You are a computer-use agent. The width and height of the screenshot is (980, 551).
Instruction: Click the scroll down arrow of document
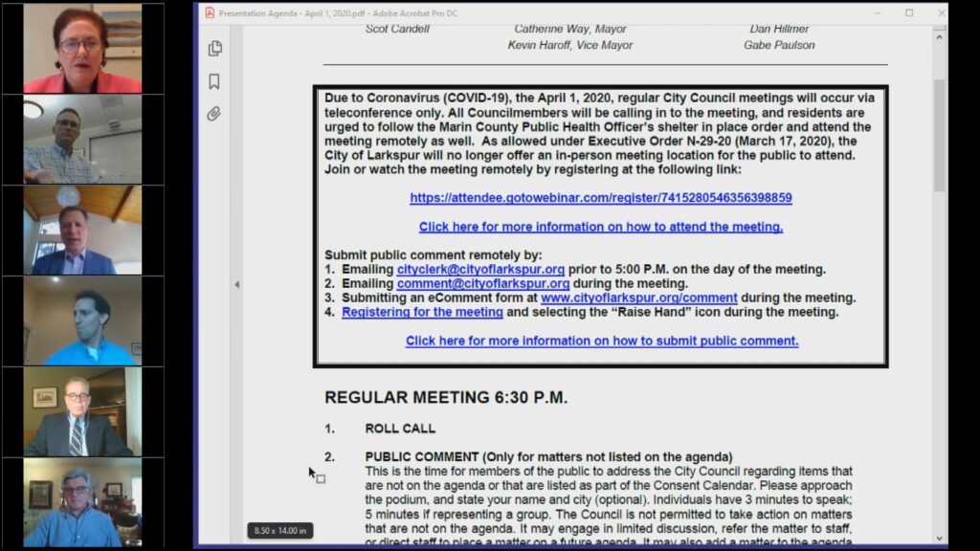click(x=940, y=538)
